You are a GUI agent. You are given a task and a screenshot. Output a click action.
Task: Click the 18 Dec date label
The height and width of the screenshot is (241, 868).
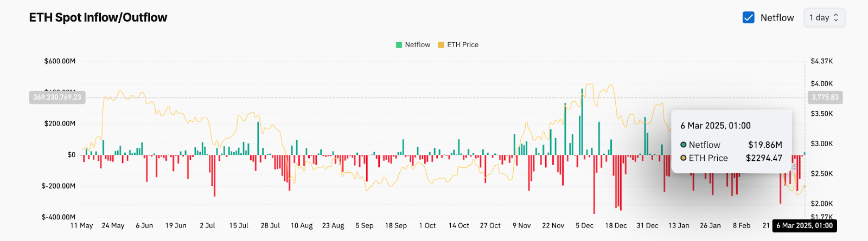tap(616, 225)
